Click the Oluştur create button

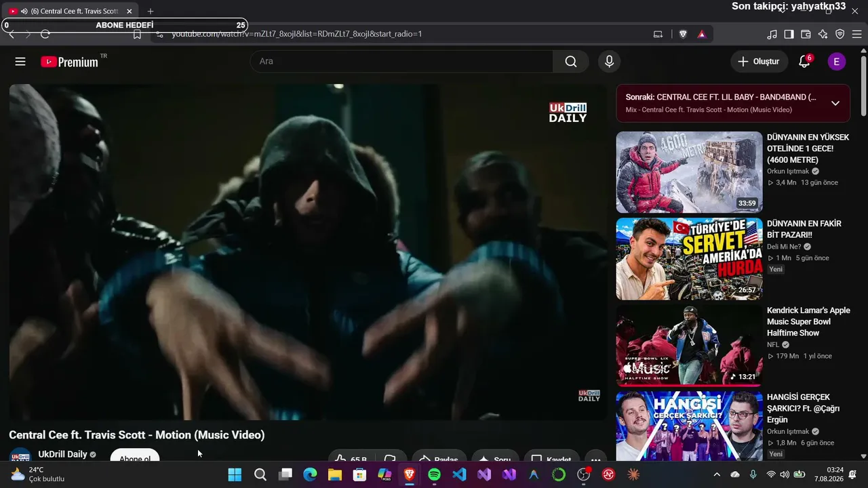pyautogui.click(x=759, y=62)
